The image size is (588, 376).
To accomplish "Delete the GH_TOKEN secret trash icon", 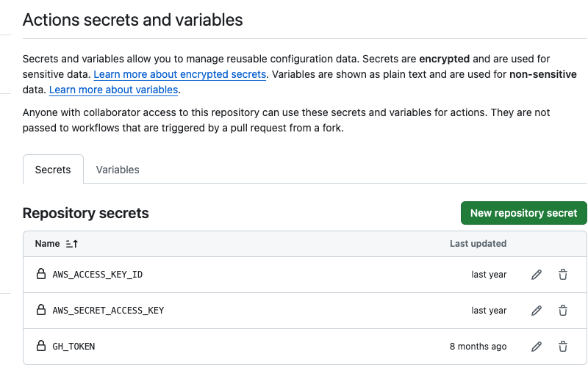I will pyautogui.click(x=563, y=347).
